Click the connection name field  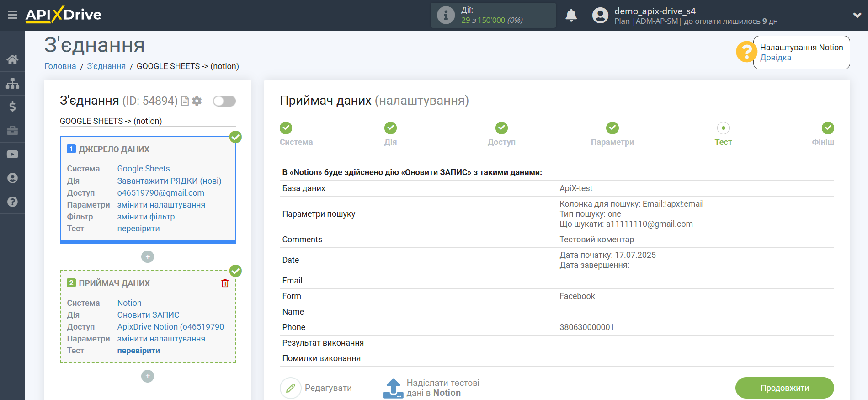tap(148, 121)
